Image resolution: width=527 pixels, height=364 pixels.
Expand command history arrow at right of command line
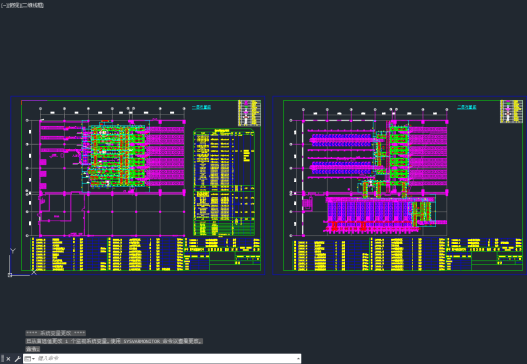(x=298, y=359)
